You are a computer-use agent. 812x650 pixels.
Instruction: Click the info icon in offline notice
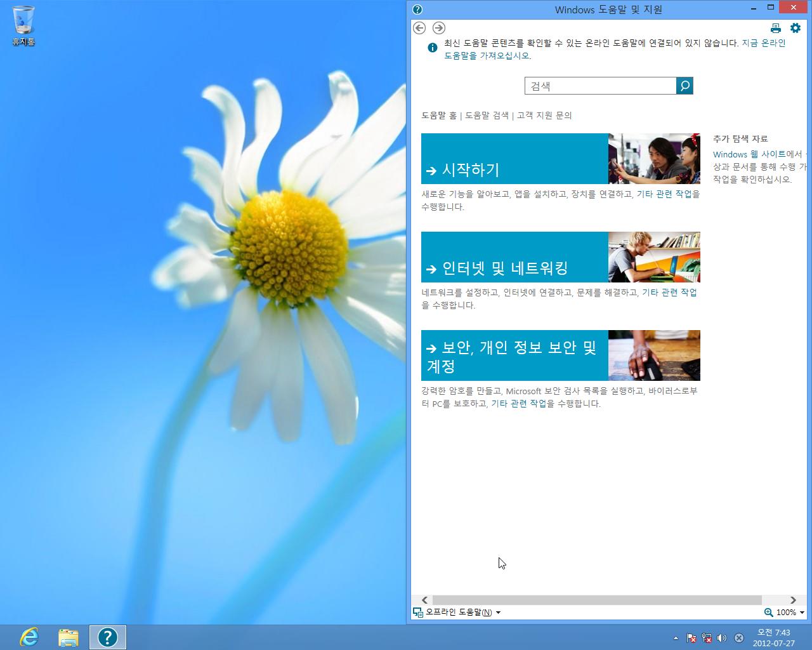(x=433, y=48)
